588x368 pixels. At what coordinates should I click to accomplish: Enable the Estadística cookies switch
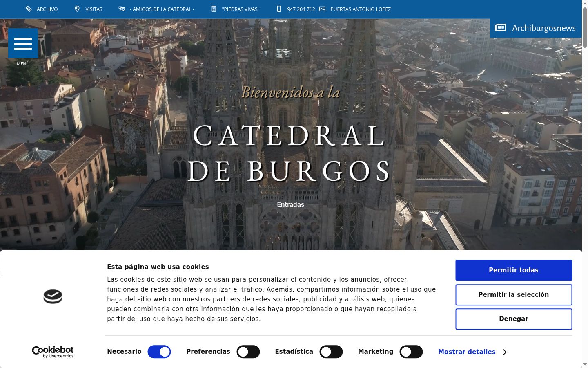(331, 352)
